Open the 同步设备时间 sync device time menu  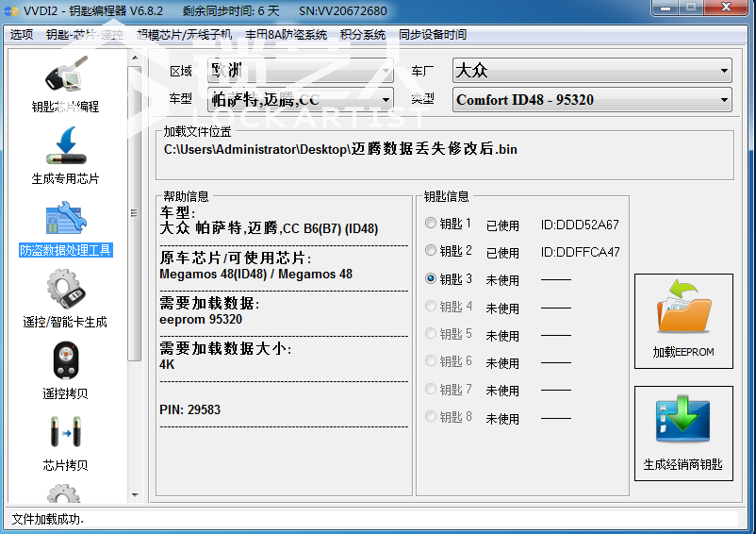point(433,35)
